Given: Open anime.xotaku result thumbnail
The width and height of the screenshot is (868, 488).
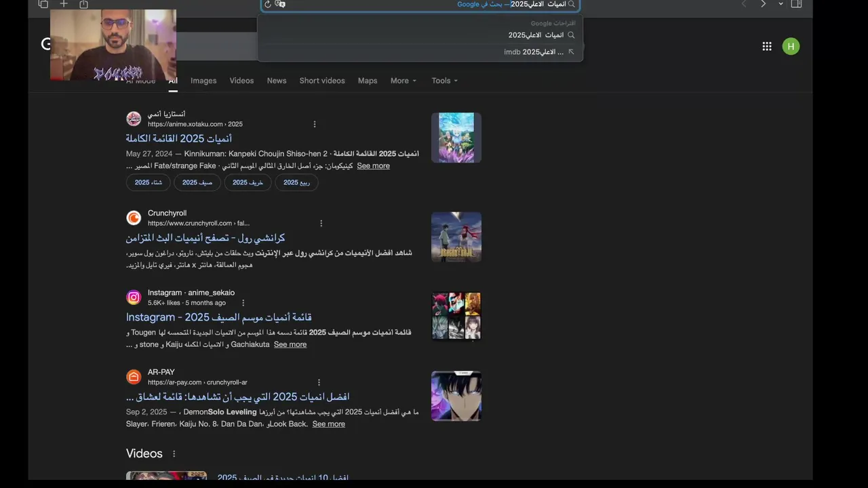Looking at the screenshot, I should 456,138.
